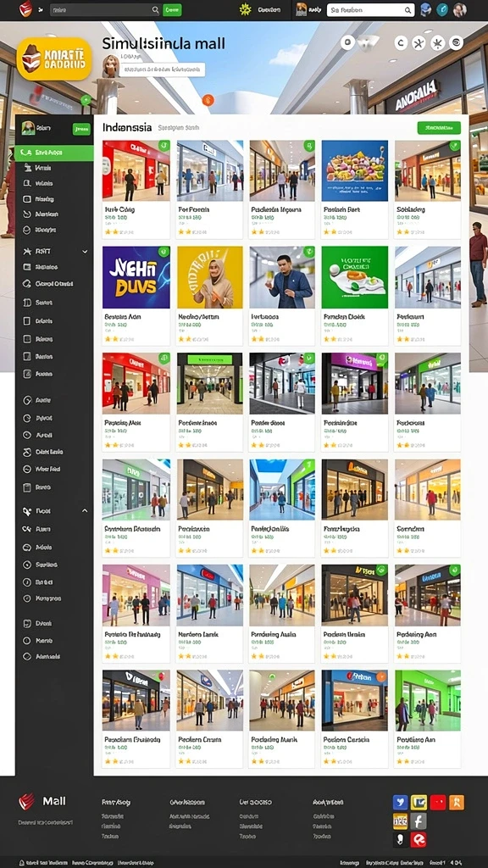Click the yellow mall logo badge in the banner

[x=54, y=58]
